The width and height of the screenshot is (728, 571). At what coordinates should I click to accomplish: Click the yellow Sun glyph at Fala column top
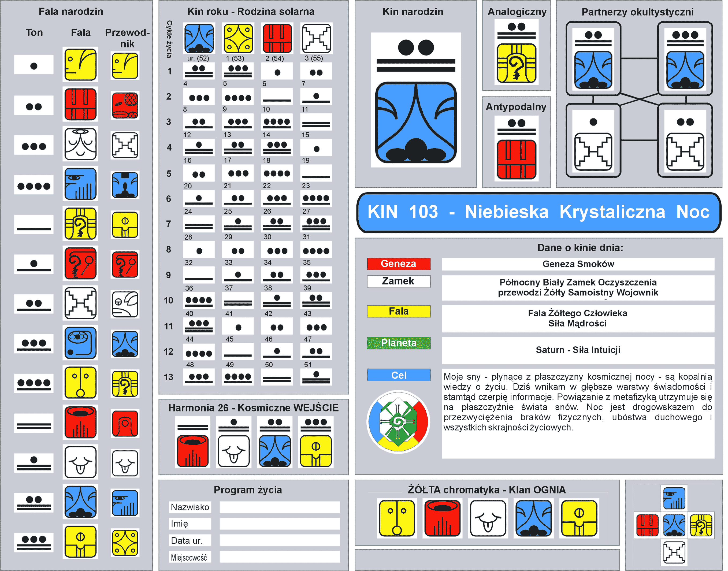pos(81,65)
